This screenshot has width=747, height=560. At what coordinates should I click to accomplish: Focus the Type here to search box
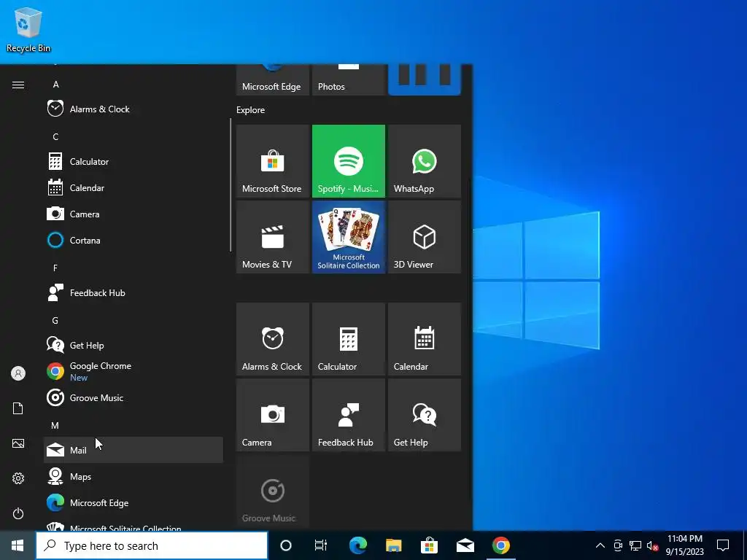pos(152,545)
